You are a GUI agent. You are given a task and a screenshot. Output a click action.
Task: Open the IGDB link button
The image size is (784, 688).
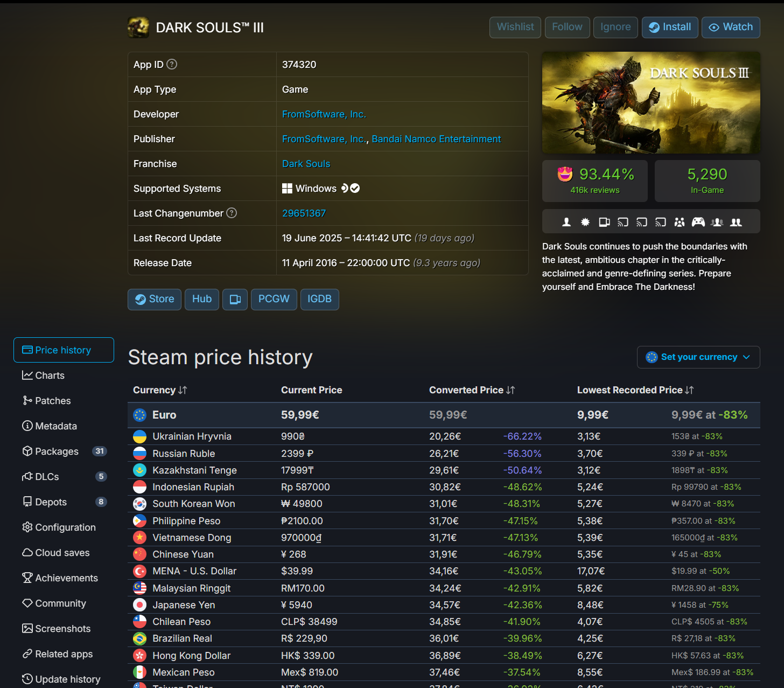click(319, 299)
